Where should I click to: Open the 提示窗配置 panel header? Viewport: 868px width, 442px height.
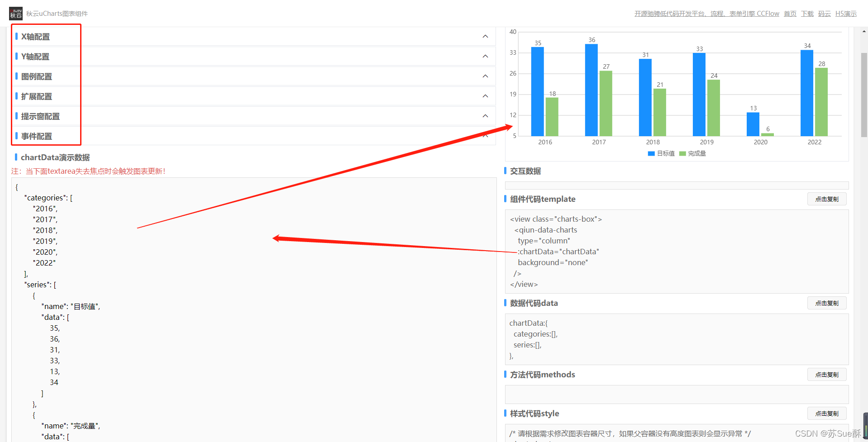tap(253, 116)
